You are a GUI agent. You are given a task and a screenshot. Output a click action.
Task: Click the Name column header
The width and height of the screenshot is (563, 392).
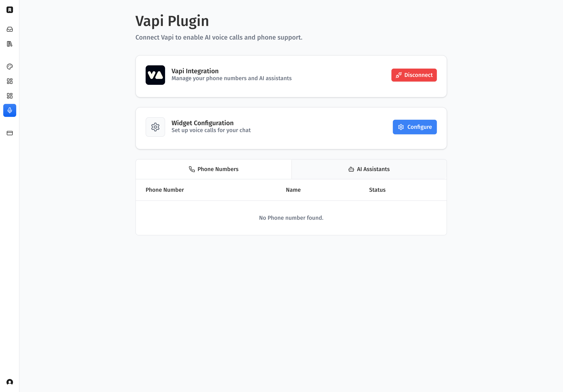coord(293,190)
